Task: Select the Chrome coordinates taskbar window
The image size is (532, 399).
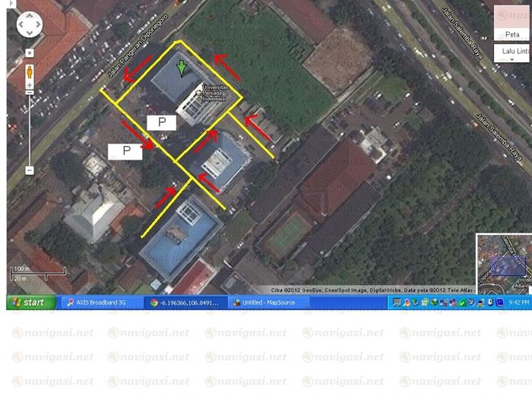Action: [185, 302]
